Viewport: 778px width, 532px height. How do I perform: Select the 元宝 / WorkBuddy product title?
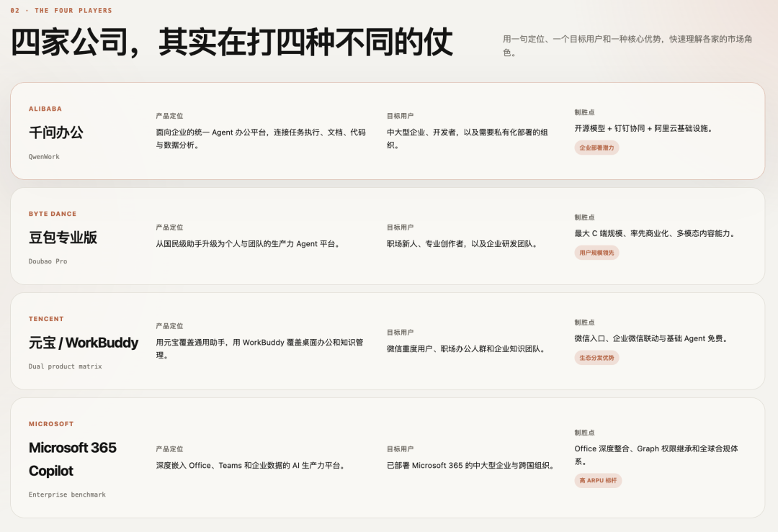pyautogui.click(x=84, y=343)
